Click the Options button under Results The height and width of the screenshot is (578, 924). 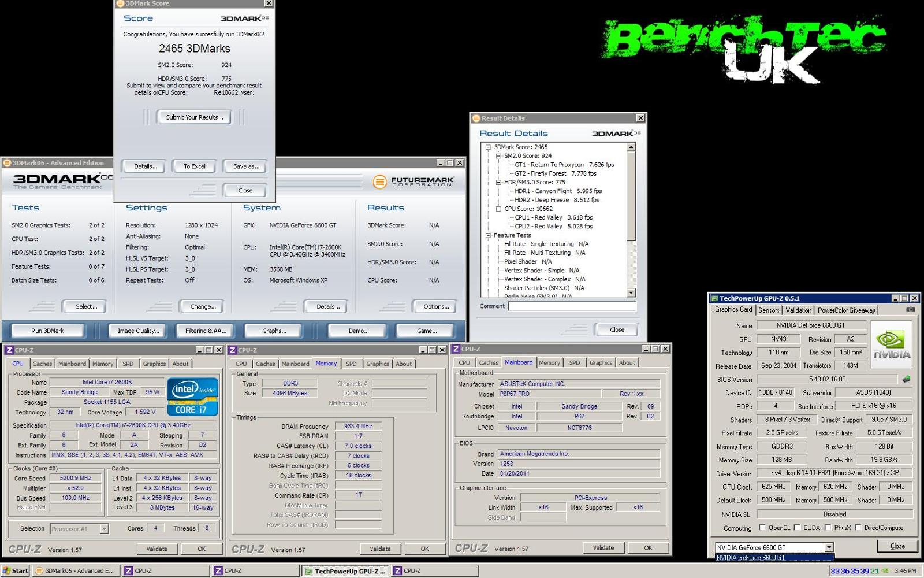point(436,307)
